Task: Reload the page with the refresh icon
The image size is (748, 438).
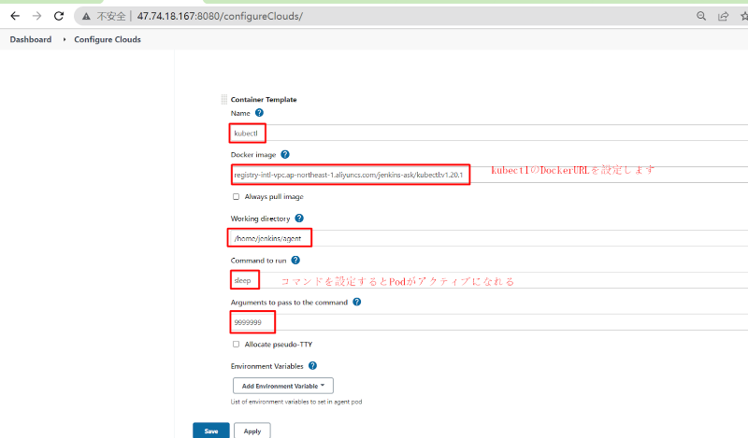Action: (59, 16)
